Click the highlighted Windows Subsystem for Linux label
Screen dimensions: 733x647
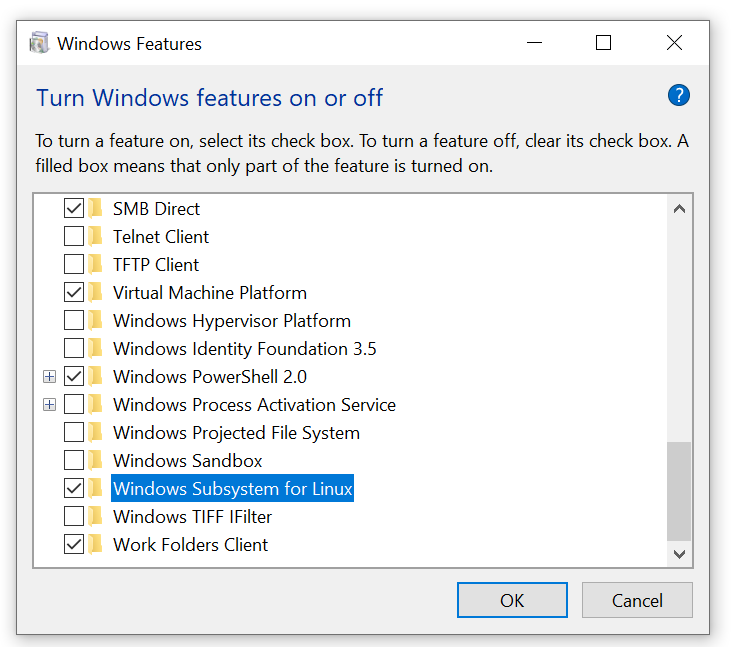(x=232, y=489)
